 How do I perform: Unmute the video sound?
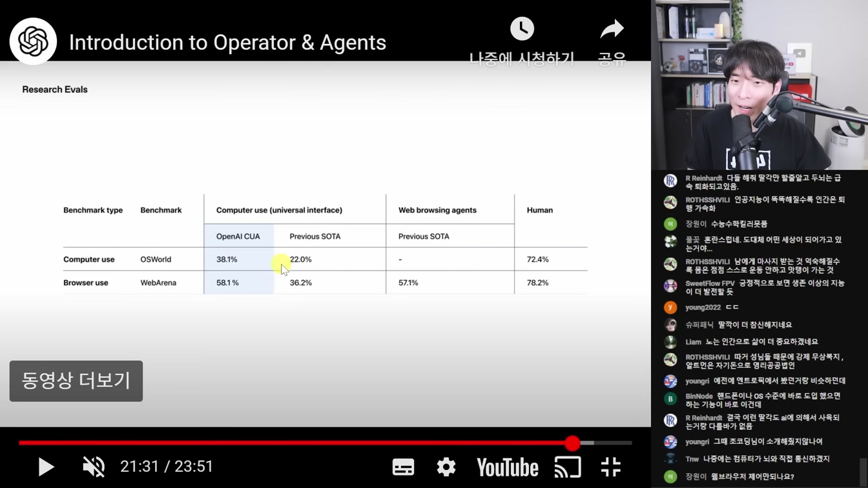[94, 467]
